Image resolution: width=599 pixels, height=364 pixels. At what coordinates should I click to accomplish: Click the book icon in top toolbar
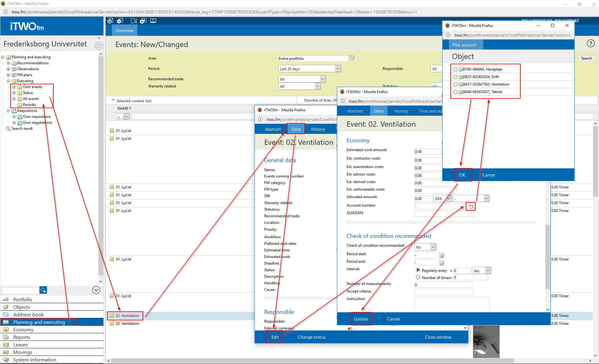[153, 21]
